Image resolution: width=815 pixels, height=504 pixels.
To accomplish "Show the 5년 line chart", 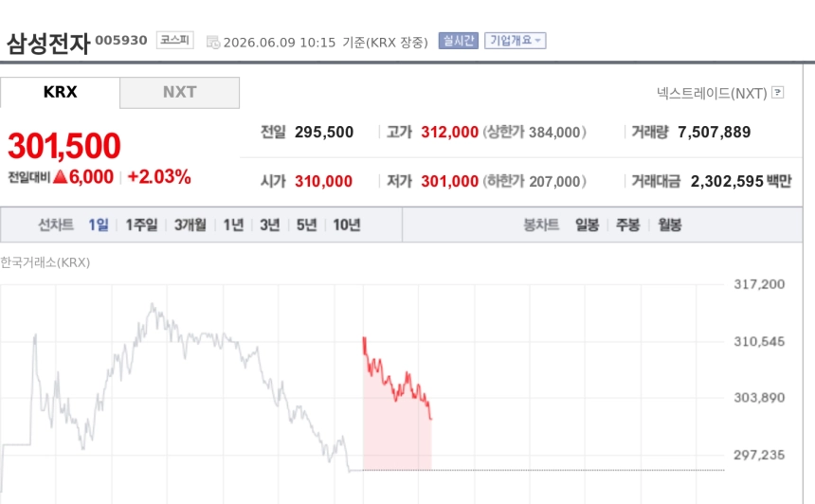I will pyautogui.click(x=307, y=225).
